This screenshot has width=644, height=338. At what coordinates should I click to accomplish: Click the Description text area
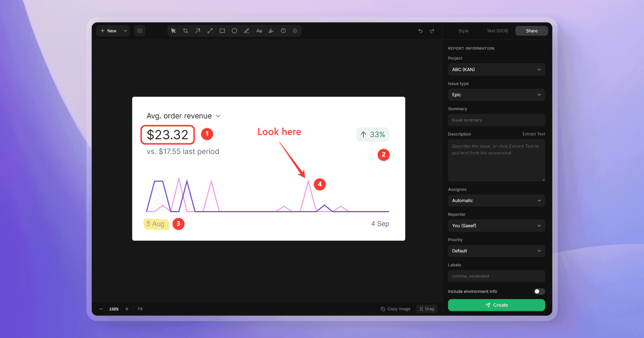[496, 160]
